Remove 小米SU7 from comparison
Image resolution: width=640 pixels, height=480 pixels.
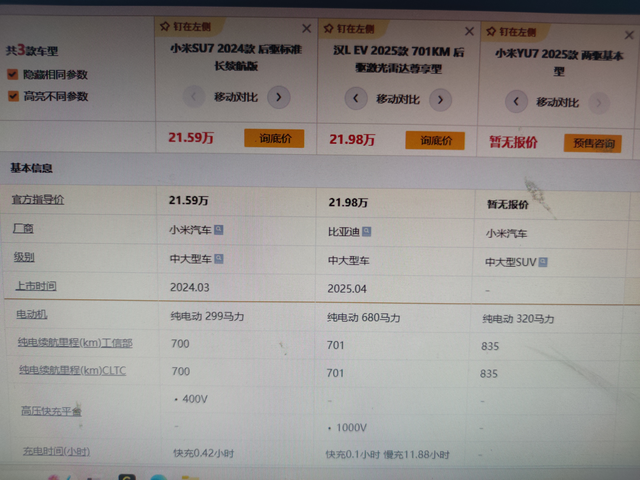[x=307, y=29]
